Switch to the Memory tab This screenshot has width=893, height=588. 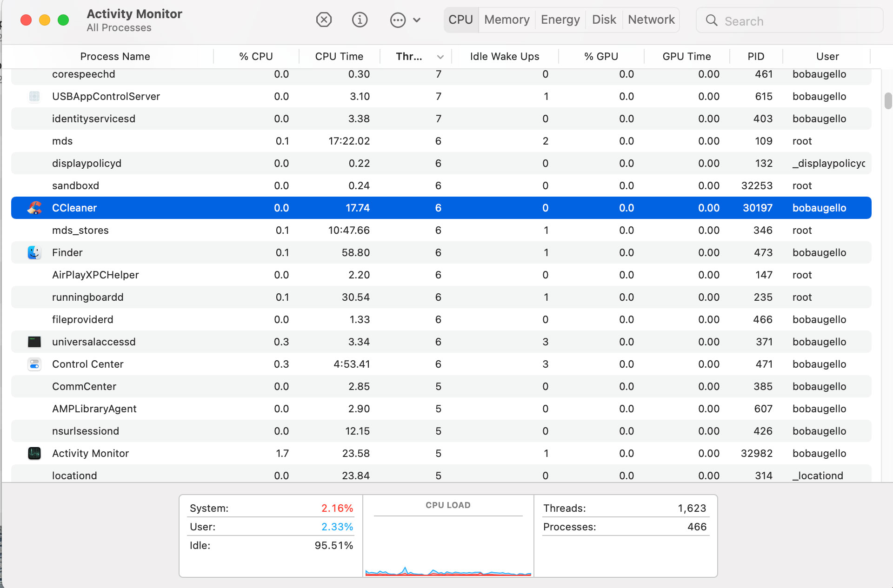(506, 20)
